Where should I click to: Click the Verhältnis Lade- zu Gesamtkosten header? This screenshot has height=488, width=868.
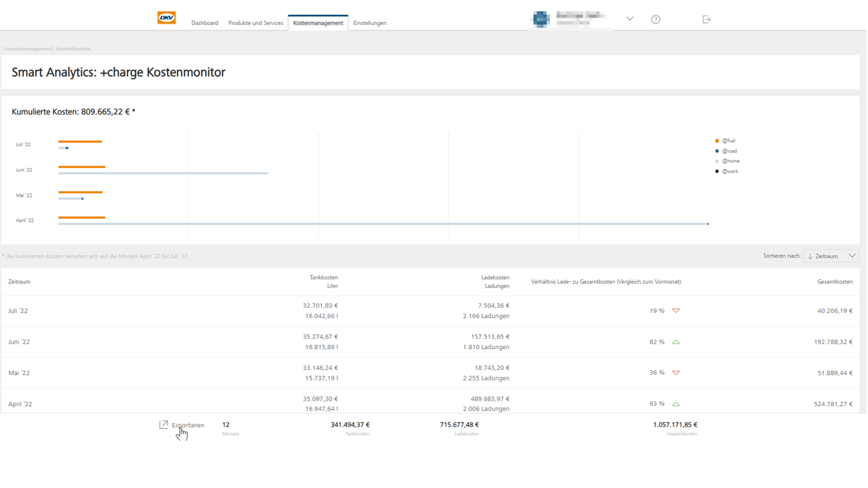pos(606,282)
